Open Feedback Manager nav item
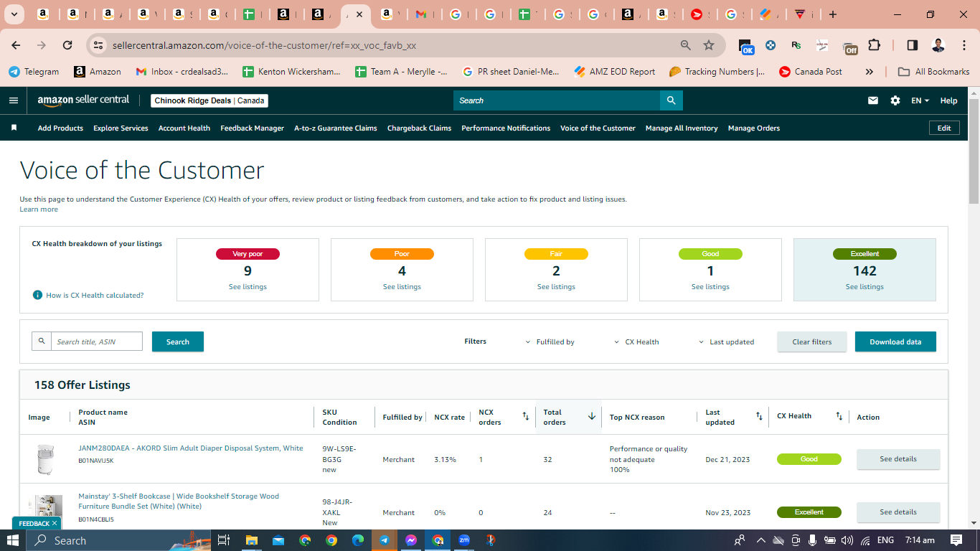 pos(253,128)
